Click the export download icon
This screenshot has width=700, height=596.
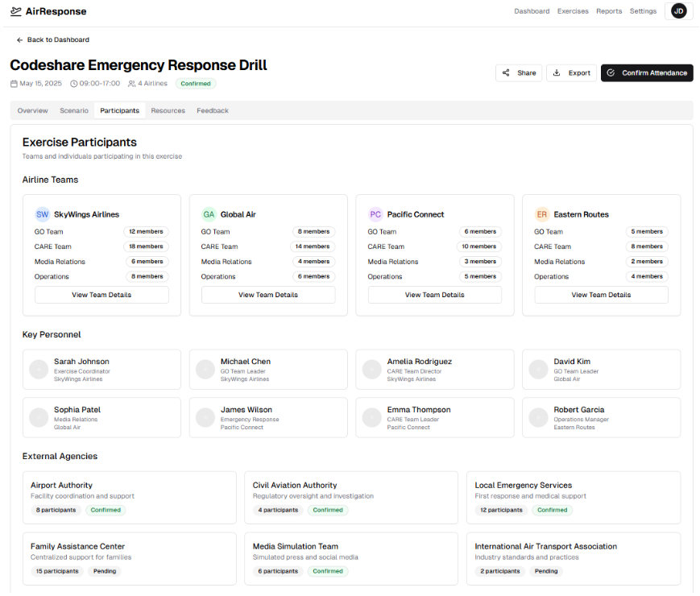557,72
